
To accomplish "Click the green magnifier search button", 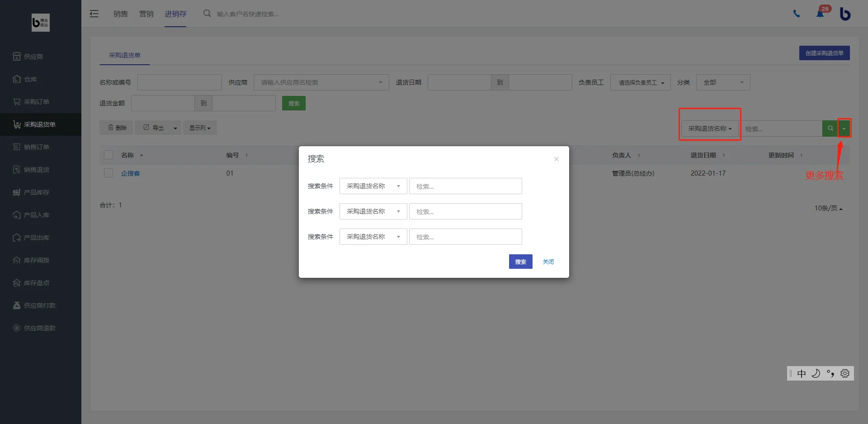I will [830, 129].
